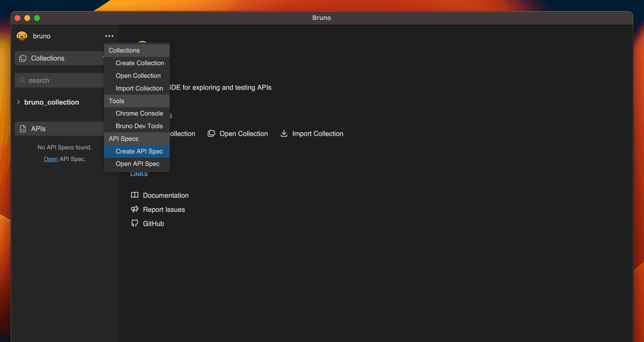The width and height of the screenshot is (644, 342).
Task: Click the Import Collection download icon
Action: [284, 133]
